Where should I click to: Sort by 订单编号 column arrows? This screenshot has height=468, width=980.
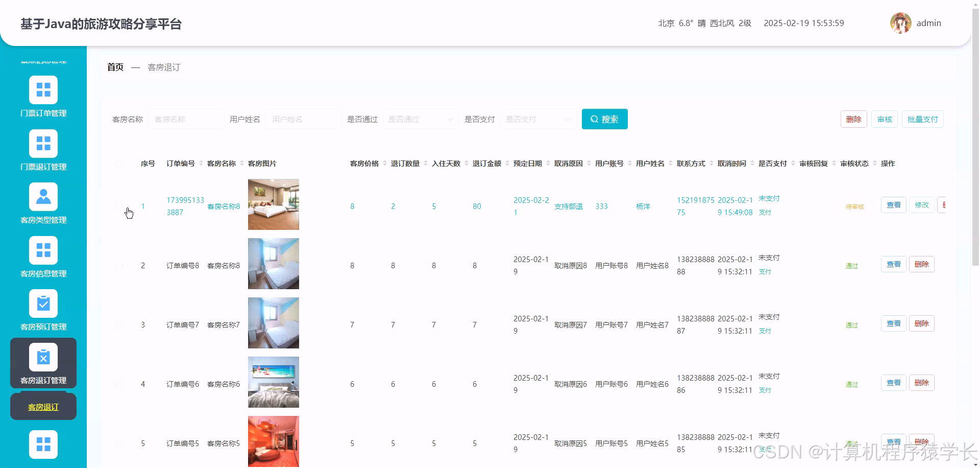pyautogui.click(x=201, y=163)
